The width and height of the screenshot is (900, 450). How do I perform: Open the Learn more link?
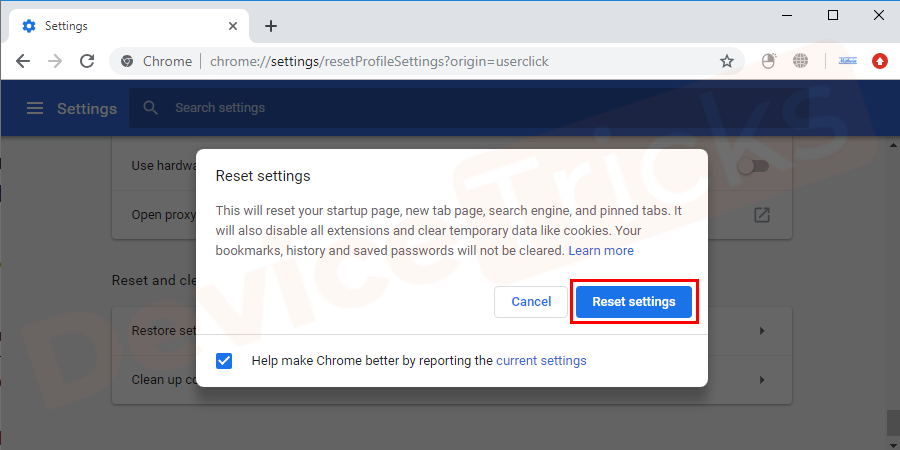click(601, 251)
